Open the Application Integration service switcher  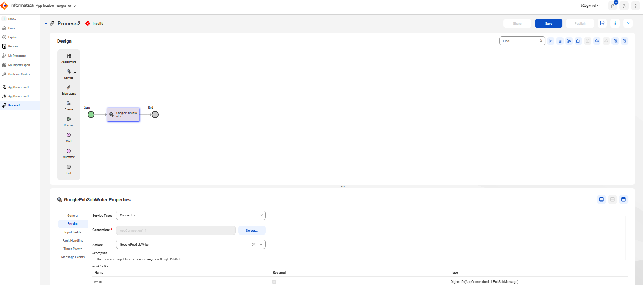click(56, 6)
